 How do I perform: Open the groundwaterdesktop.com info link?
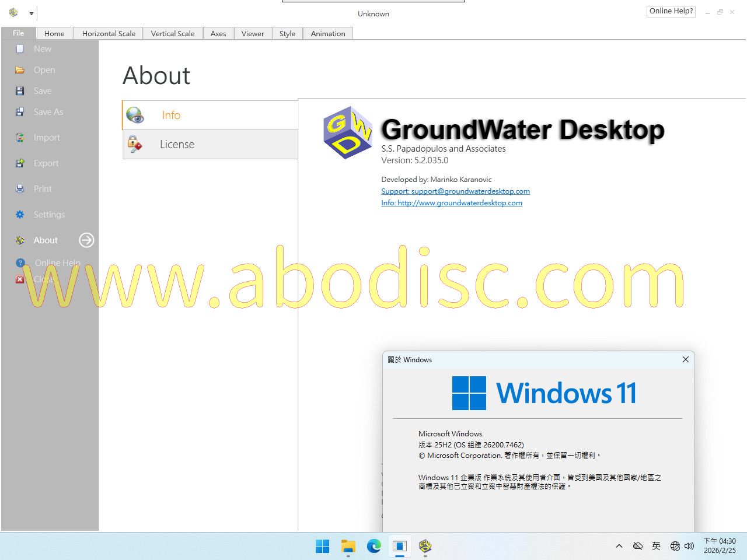[x=451, y=203]
